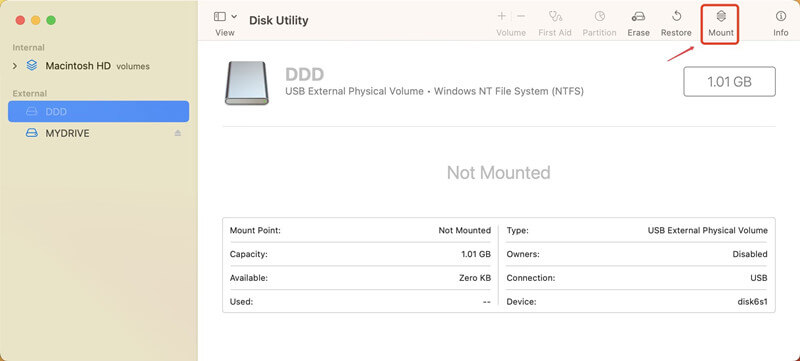
Task: Click the Available value Zero KB
Action: (x=475, y=278)
